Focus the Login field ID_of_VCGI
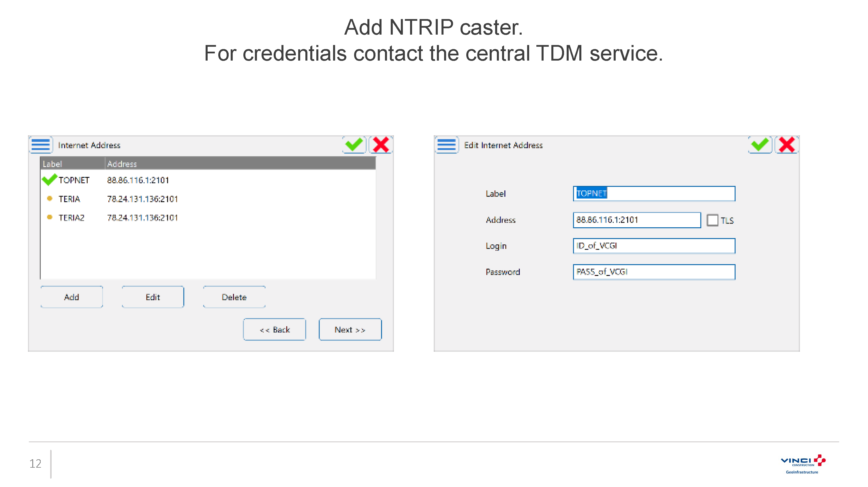This screenshot has width=868, height=487. click(x=654, y=246)
